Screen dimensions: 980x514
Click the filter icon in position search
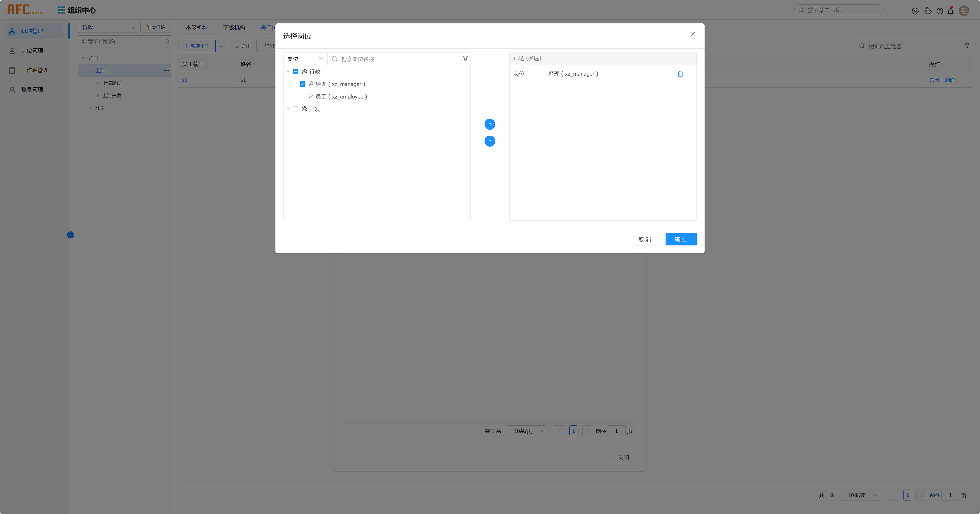click(x=465, y=58)
